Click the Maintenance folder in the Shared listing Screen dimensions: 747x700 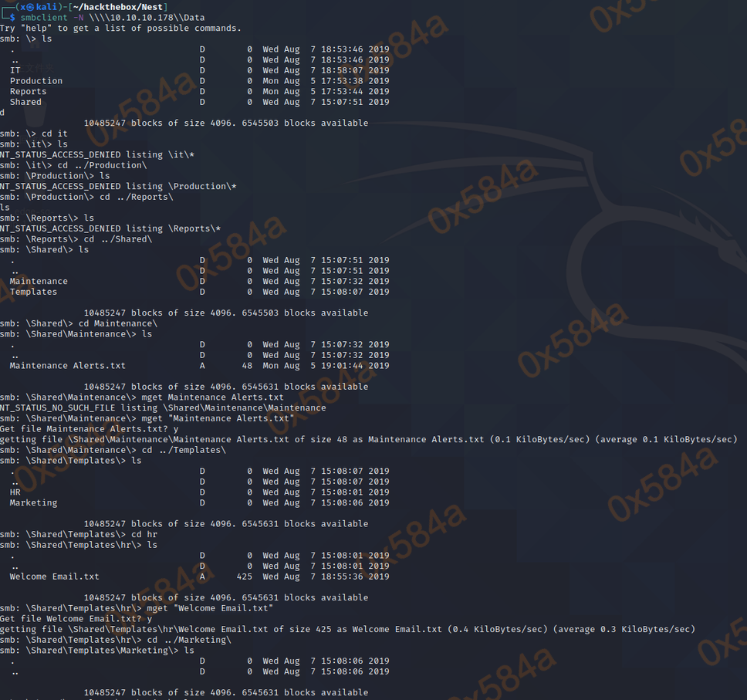[x=39, y=282]
